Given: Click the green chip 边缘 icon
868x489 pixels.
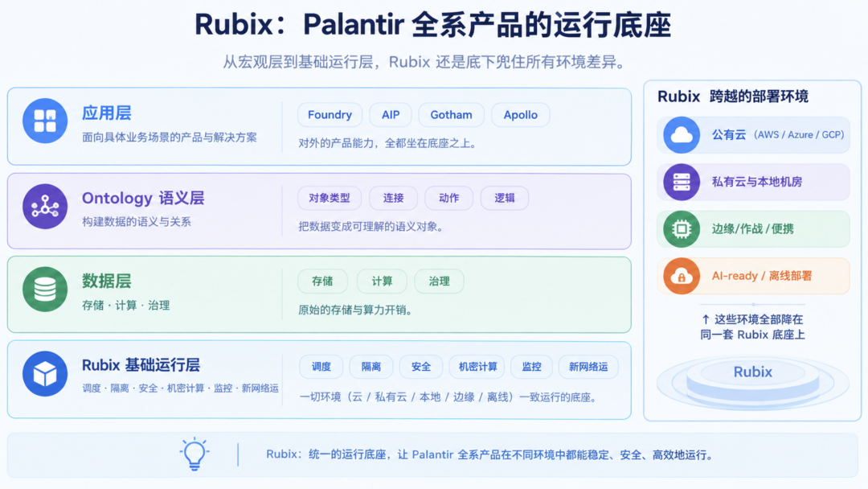Looking at the screenshot, I should [x=682, y=228].
